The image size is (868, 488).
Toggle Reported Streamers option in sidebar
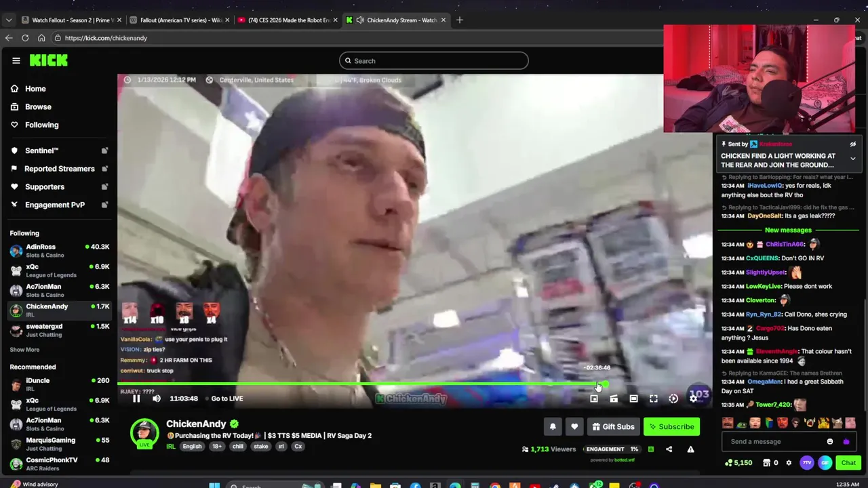pyautogui.click(x=60, y=169)
